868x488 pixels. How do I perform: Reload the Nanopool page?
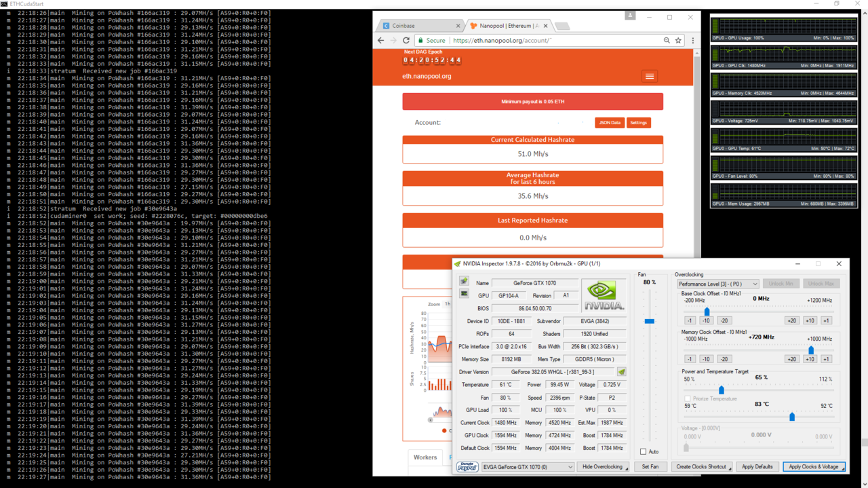pyautogui.click(x=406, y=41)
